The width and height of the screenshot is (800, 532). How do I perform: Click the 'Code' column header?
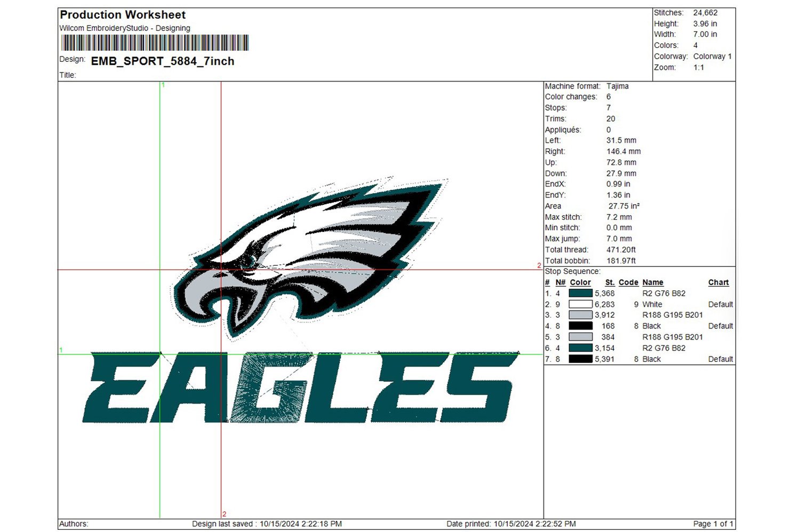pyautogui.click(x=628, y=283)
